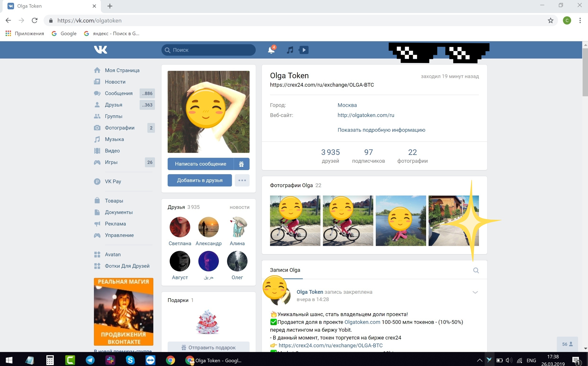Click the Поиск search field
Screen dimensions: 588x366
208,50
